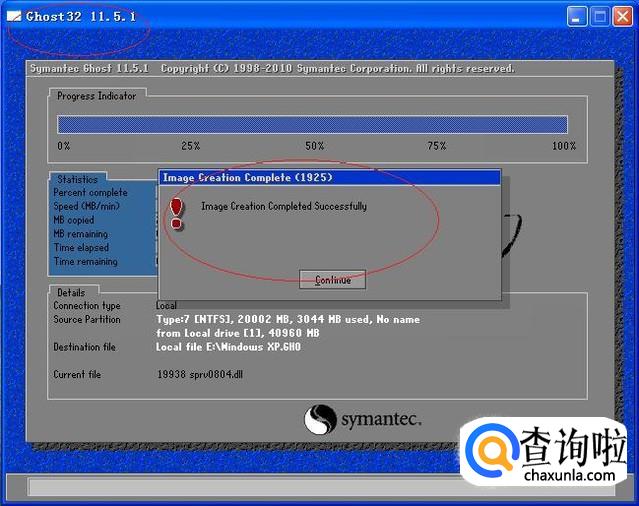Click the 100% progress marker label
639x506 pixels.
pyautogui.click(x=564, y=146)
